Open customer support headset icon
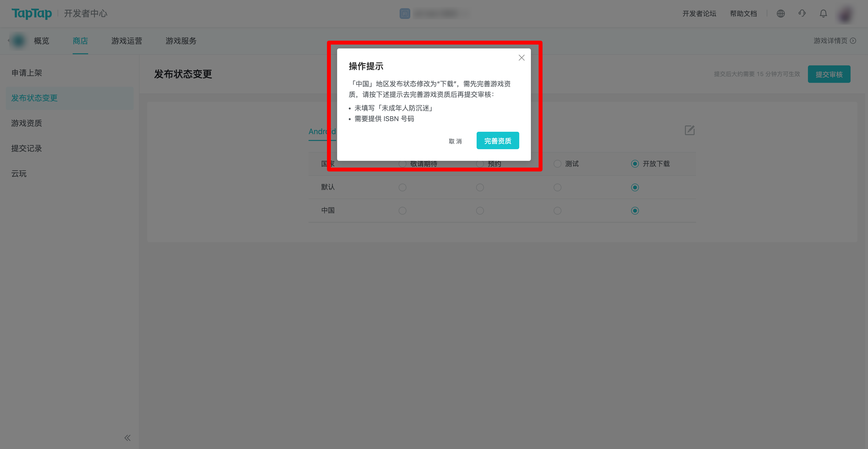The image size is (868, 449). 802,14
